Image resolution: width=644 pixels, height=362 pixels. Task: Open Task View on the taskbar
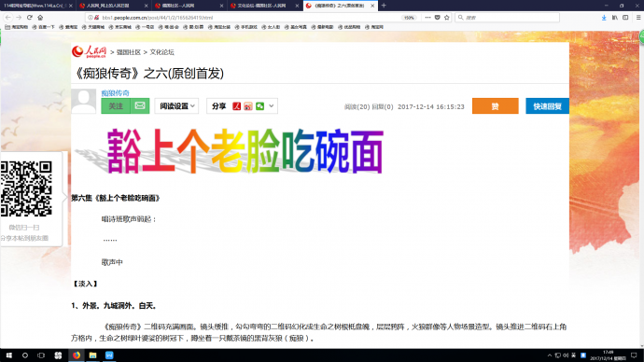tap(41, 355)
